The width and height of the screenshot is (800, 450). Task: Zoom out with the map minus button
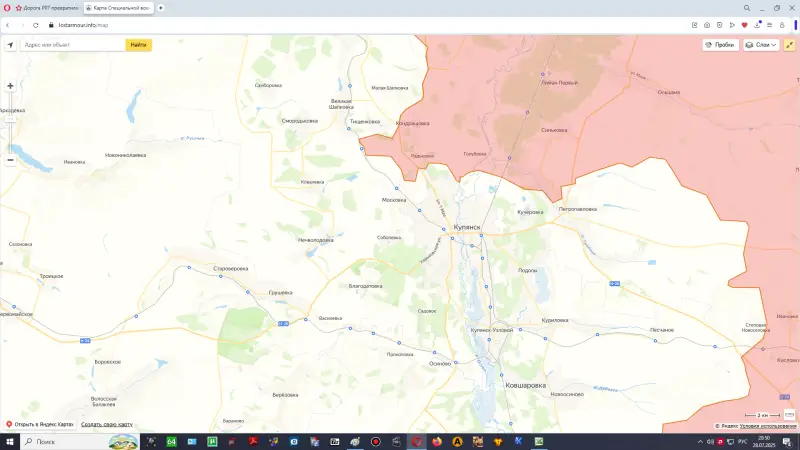(x=10, y=159)
